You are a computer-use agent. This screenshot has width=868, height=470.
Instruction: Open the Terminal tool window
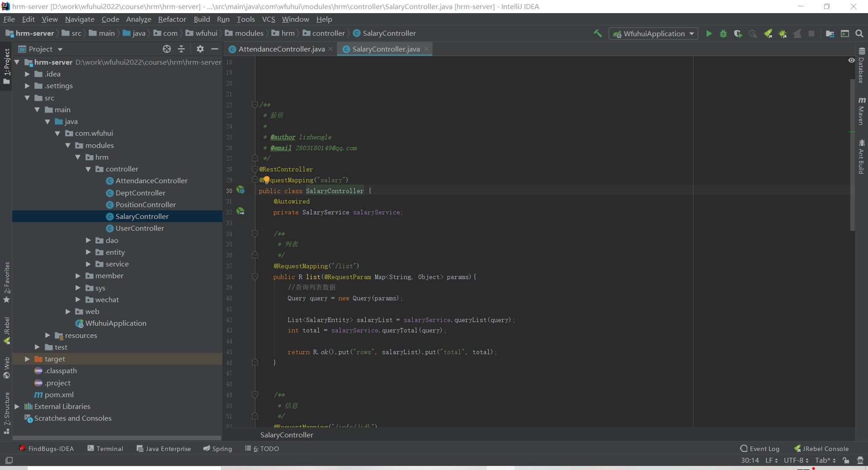pos(105,449)
